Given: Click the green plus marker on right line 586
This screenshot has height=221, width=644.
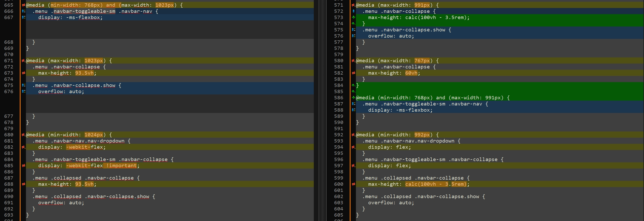Looking at the screenshot, I should (x=354, y=98).
